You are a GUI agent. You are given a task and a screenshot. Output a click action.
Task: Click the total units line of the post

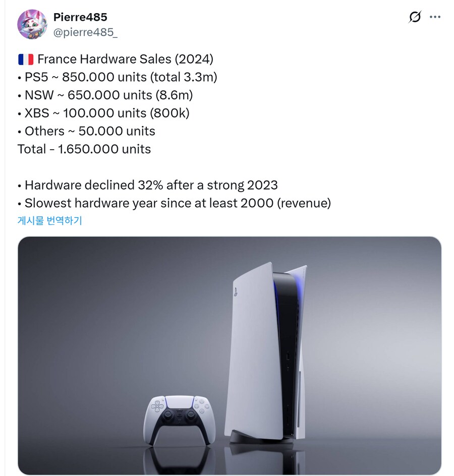(60, 149)
